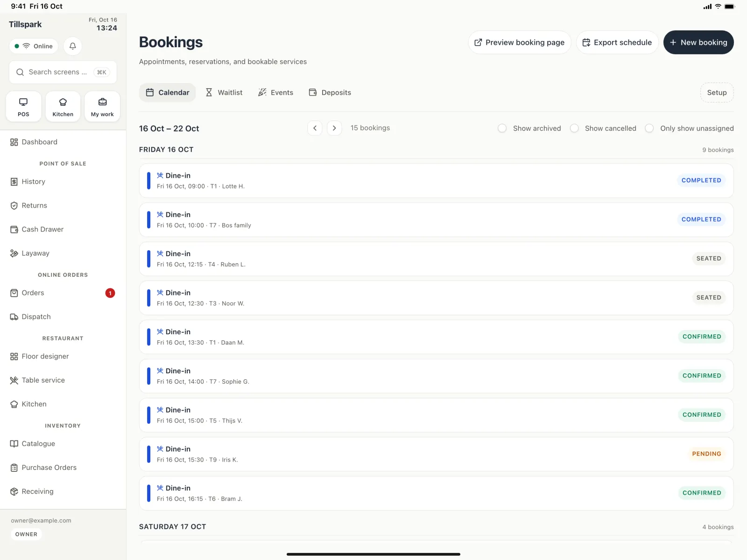Go to Dashboard in sidebar
Screen dimensions: 747x560
[x=63, y=142]
